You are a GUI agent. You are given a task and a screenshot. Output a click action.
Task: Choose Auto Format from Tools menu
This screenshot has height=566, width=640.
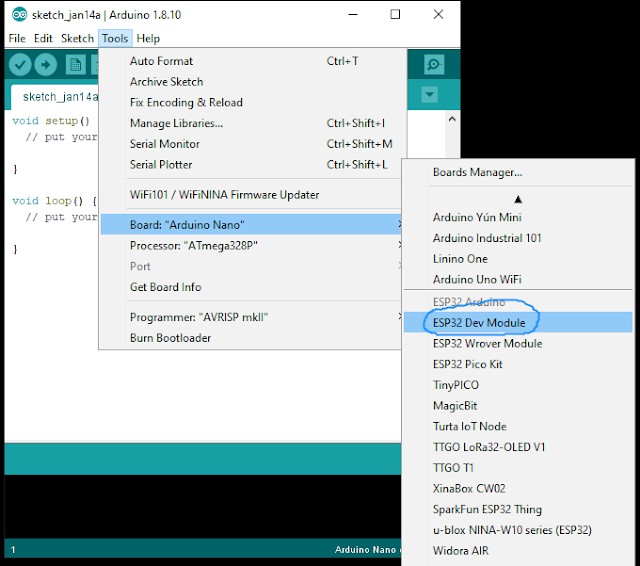click(253, 61)
